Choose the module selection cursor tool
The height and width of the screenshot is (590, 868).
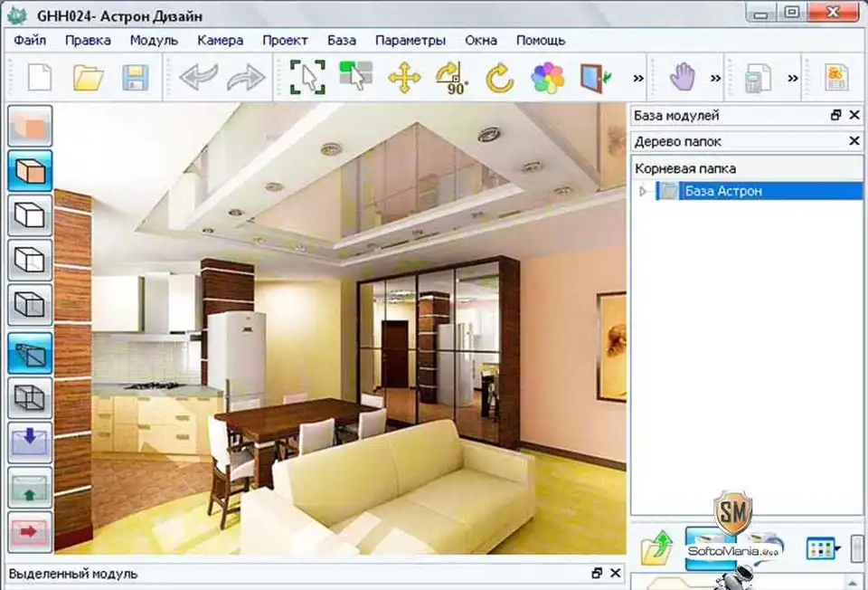pos(355,76)
